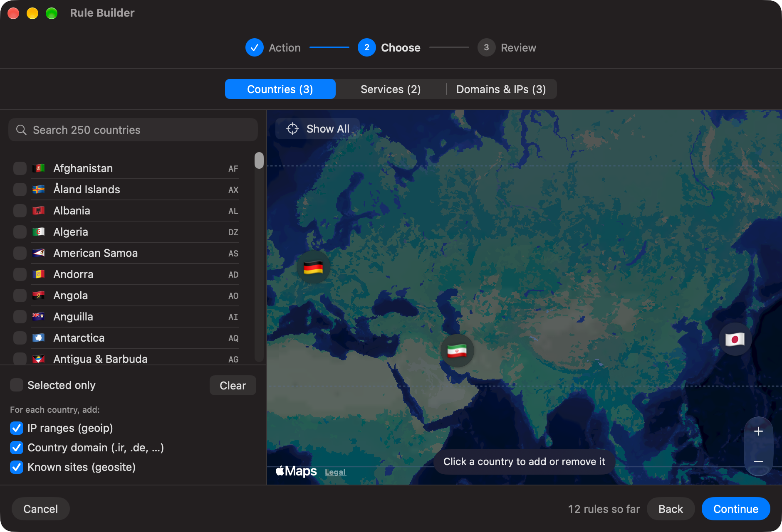Viewport: 782px width, 532px height.
Task: Click the AX code for Åland Islands
Action: pos(233,190)
